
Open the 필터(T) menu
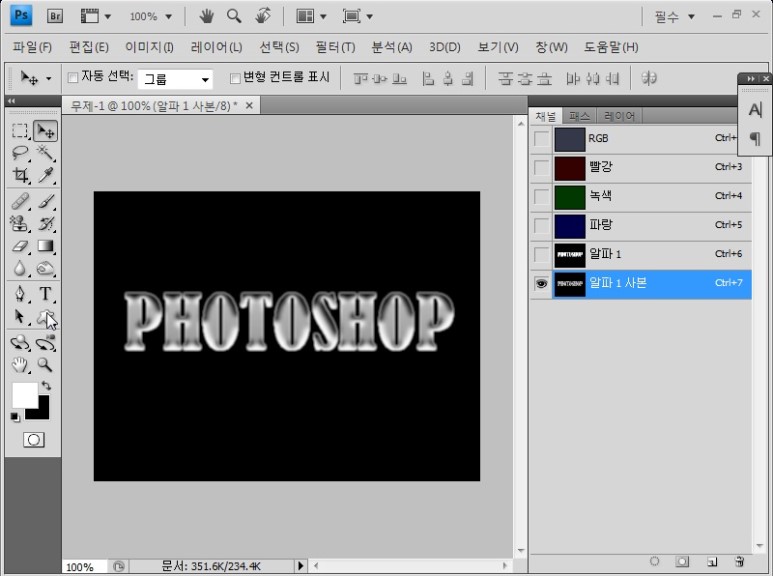coord(334,47)
